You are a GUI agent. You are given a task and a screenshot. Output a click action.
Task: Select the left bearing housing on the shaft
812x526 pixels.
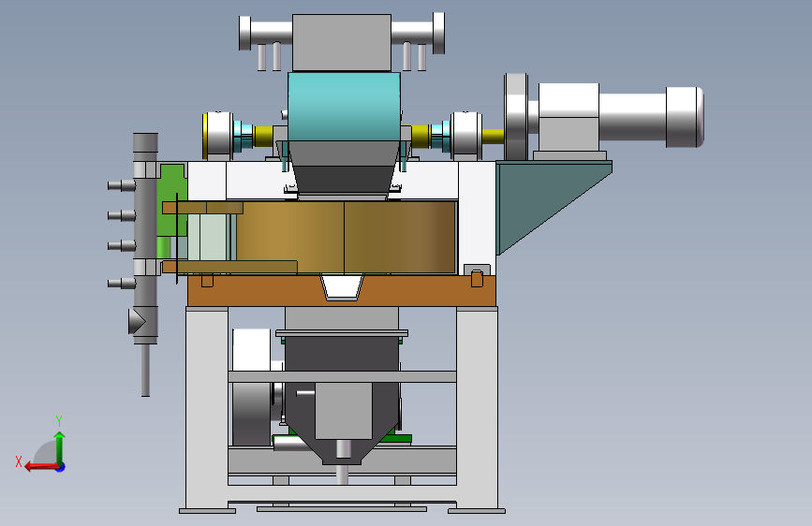tap(217, 135)
